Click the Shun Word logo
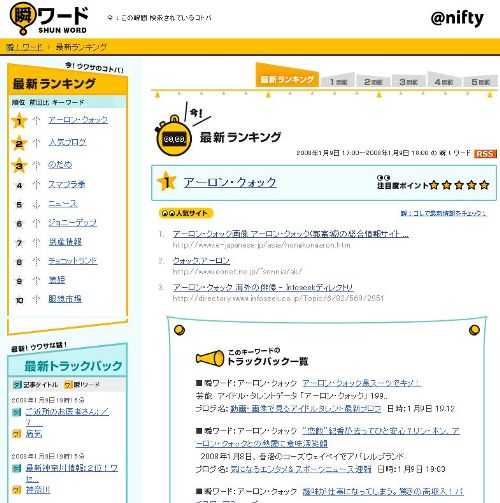 coord(49,19)
